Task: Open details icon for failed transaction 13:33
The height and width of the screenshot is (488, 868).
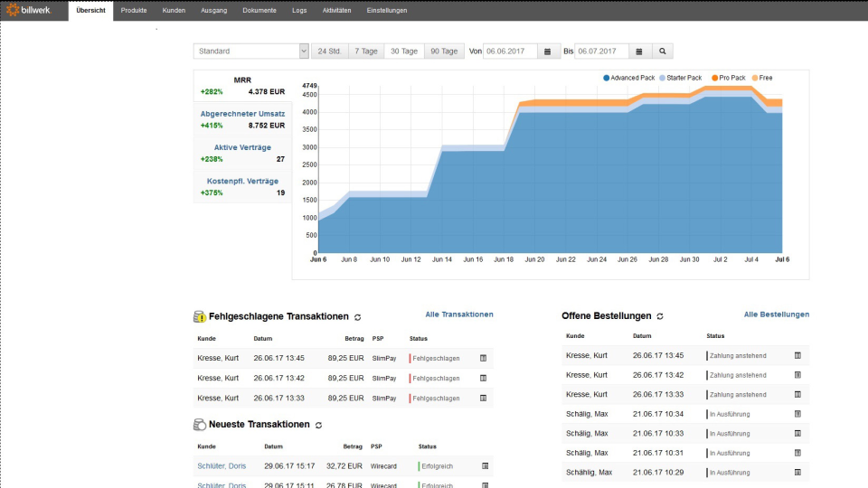Action: click(x=483, y=399)
